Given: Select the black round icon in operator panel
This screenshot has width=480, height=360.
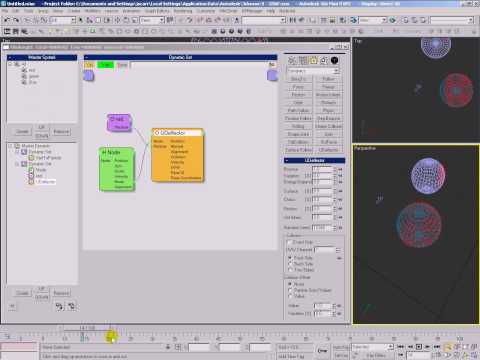Looking at the screenshot, I should [334, 60].
